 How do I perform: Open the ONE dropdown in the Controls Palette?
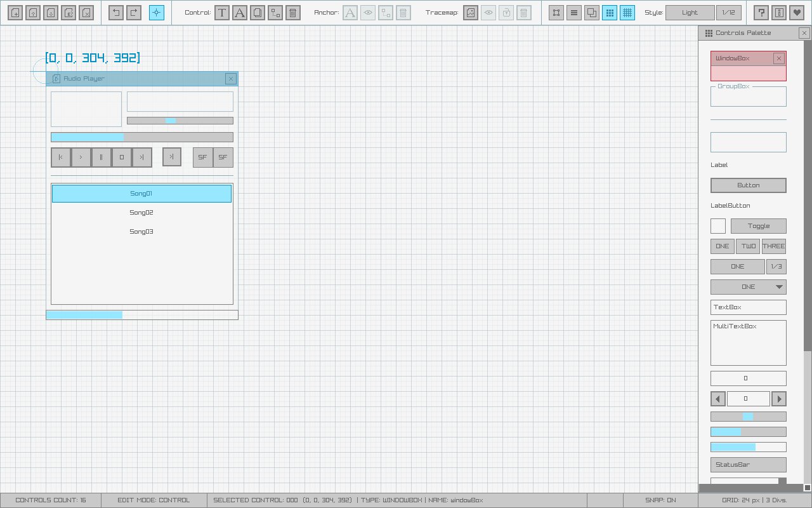[x=748, y=286]
